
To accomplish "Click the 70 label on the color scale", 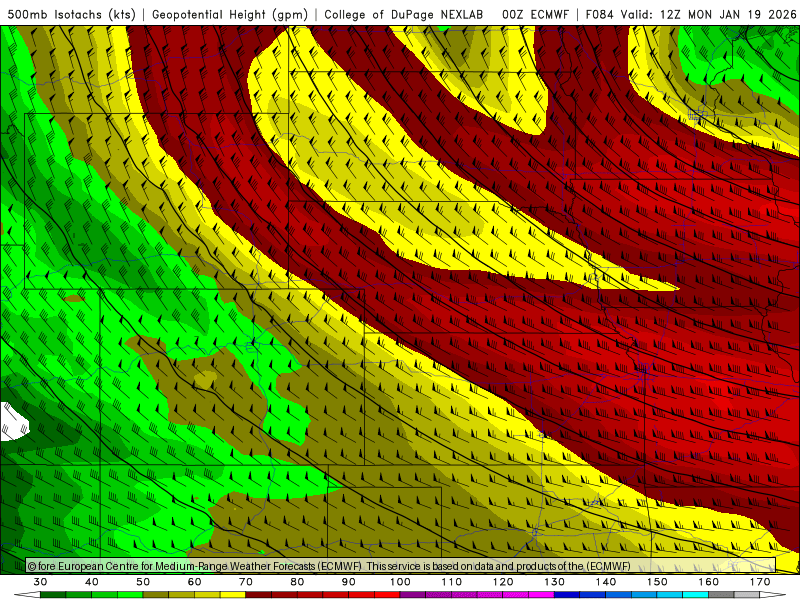I will (x=246, y=582).
